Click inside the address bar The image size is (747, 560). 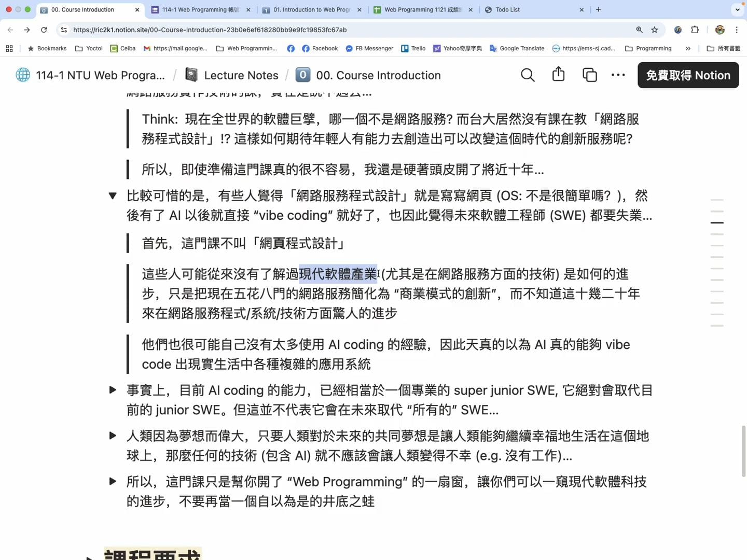click(208, 30)
